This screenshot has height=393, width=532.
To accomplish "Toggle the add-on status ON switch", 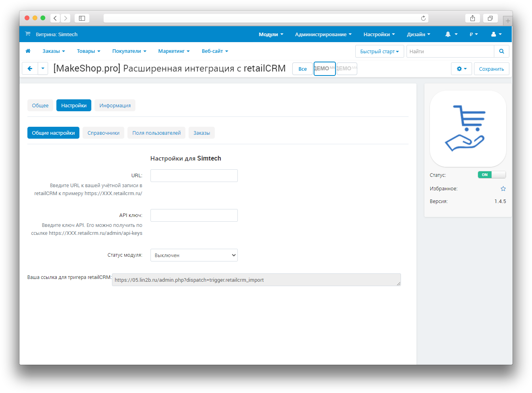I will [x=492, y=175].
